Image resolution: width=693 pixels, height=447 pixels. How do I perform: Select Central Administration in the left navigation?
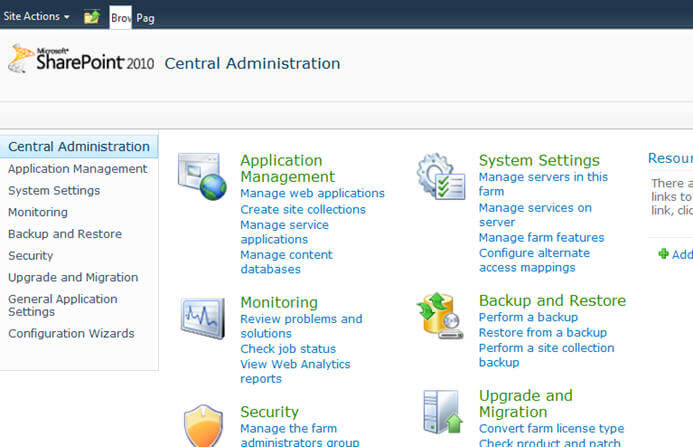click(x=79, y=146)
